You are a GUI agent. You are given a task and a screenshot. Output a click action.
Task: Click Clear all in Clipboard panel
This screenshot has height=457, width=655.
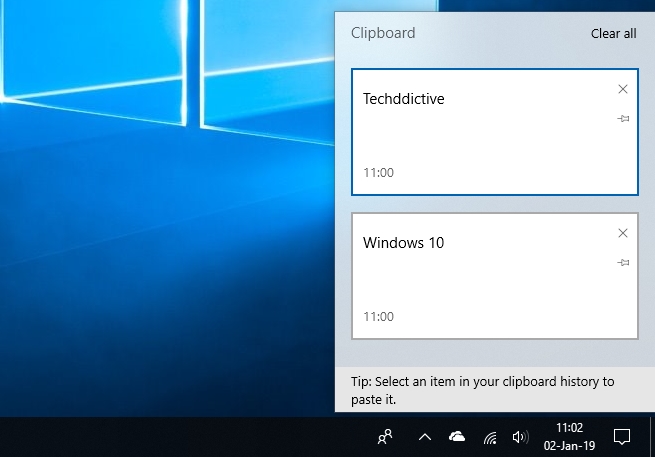coord(613,33)
